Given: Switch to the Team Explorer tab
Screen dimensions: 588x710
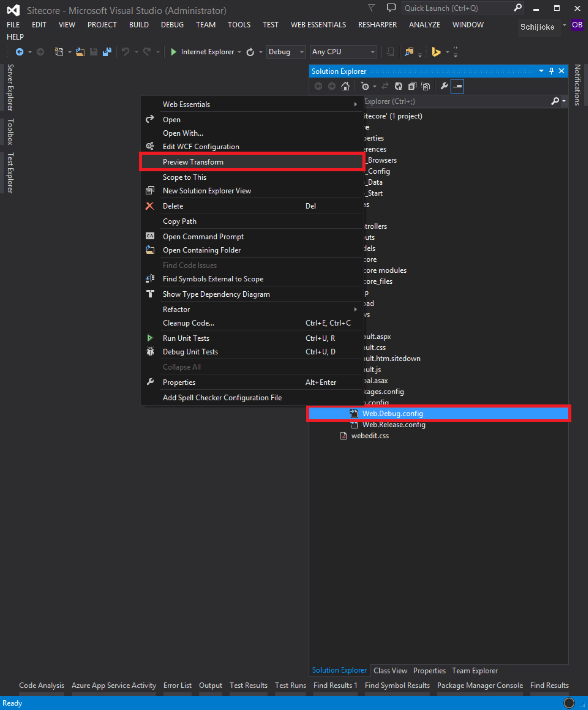Looking at the screenshot, I should [x=475, y=671].
